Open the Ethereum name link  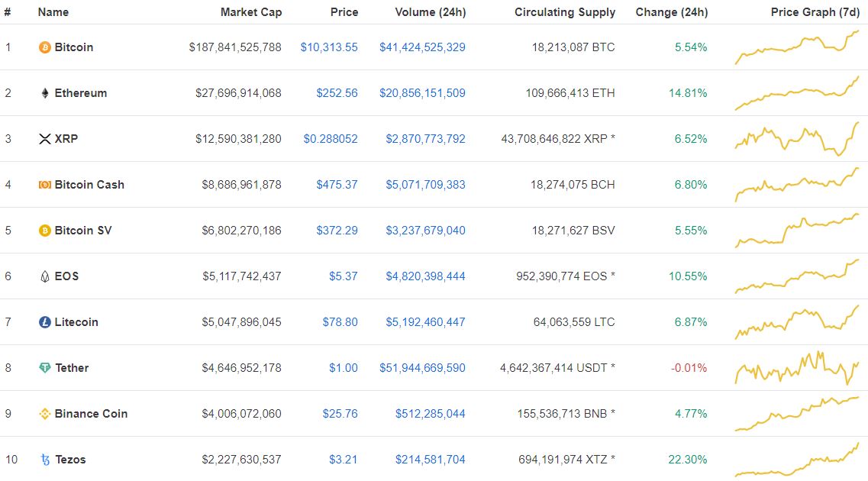point(81,93)
